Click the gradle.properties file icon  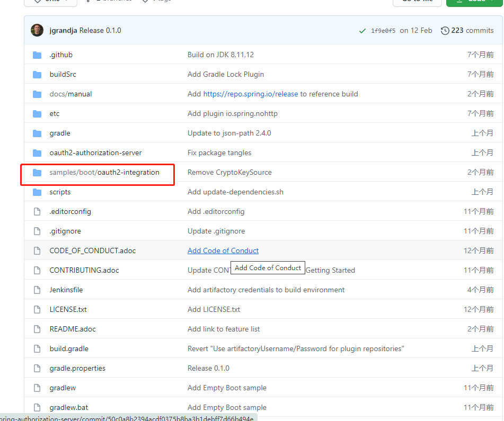click(37, 369)
